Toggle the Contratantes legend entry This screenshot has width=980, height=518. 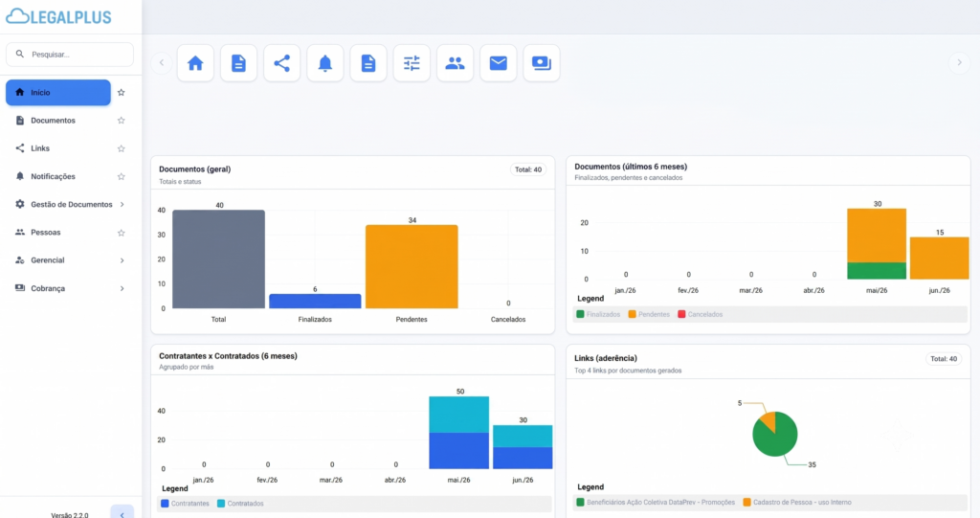click(185, 504)
